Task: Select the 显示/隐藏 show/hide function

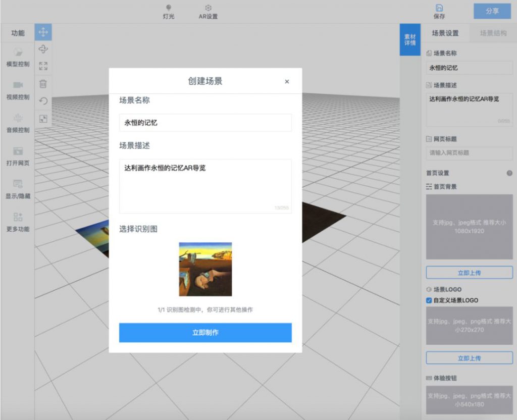Action: [18, 189]
